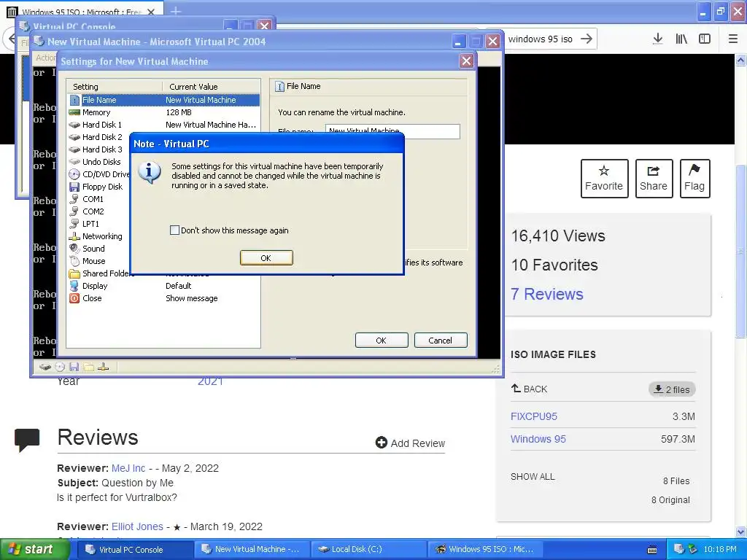The height and width of the screenshot is (560, 747).
Task: Click OK in the Settings window
Action: tap(381, 341)
